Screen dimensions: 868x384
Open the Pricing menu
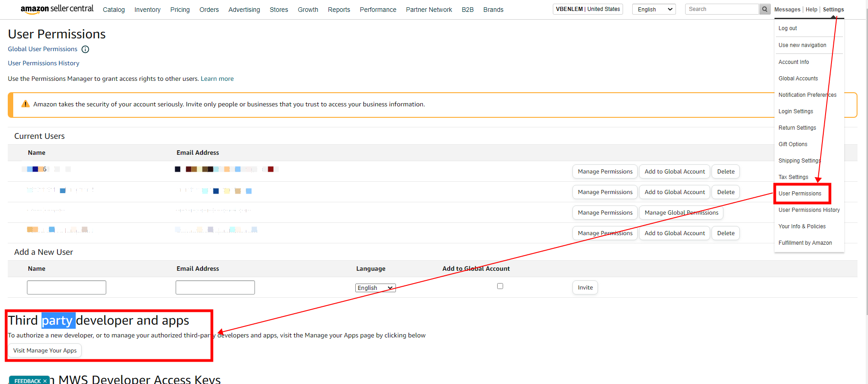(x=180, y=10)
